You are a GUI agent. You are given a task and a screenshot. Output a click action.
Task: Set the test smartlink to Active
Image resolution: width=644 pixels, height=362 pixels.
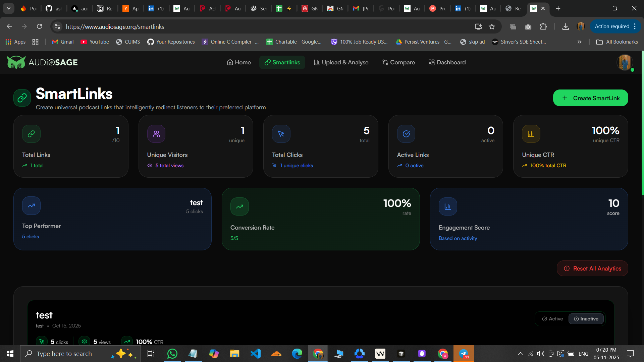tap(552, 319)
